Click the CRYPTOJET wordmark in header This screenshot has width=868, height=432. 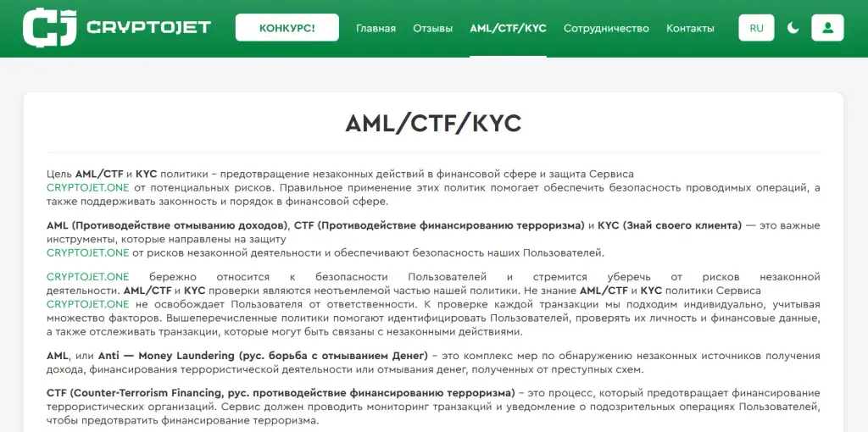pyautogui.click(x=148, y=27)
